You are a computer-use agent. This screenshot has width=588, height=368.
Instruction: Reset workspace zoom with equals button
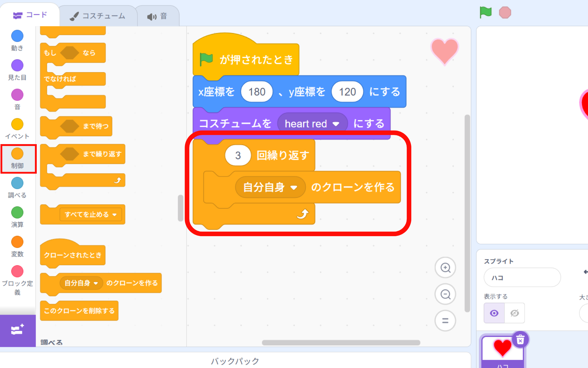tap(445, 321)
